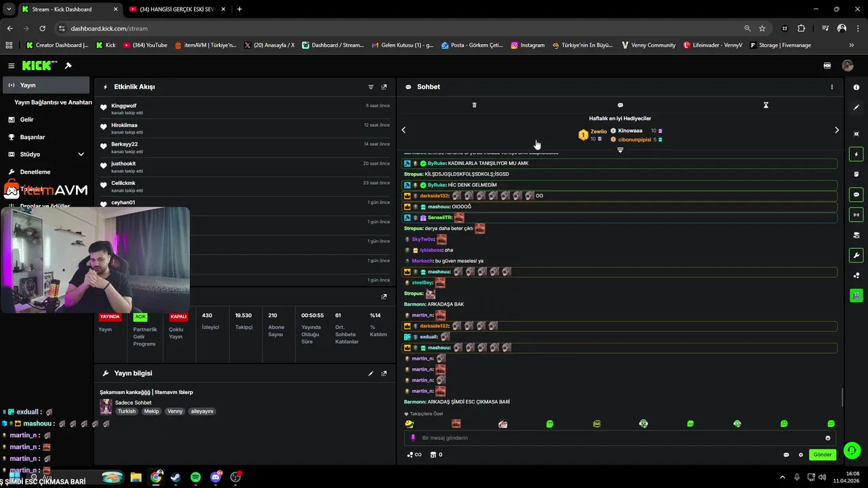The height and width of the screenshot is (488, 868).
Task: Click the green-outlined chat icon in right sidebar
Action: pyautogui.click(x=856, y=195)
